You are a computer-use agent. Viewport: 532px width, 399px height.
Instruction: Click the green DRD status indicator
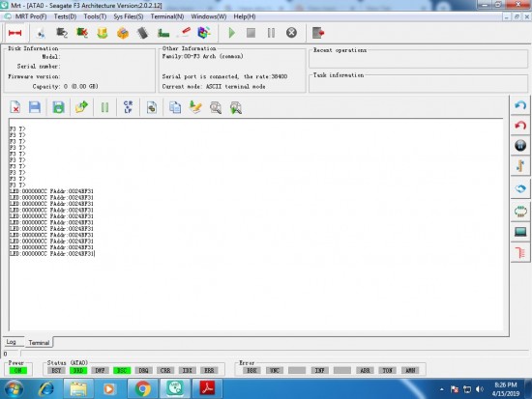click(78, 371)
